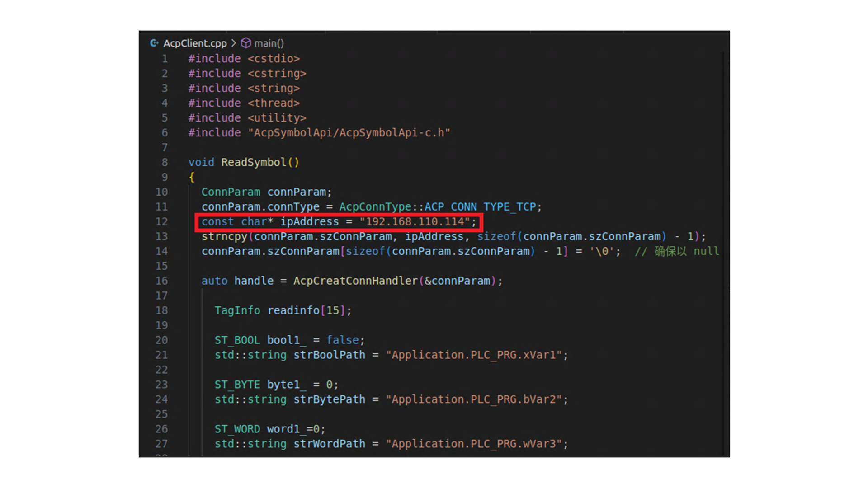Screen dimensions: 868x488
Task: Expand the breadcrumb chevron after AcpClient.cpp
Action: [x=234, y=43]
